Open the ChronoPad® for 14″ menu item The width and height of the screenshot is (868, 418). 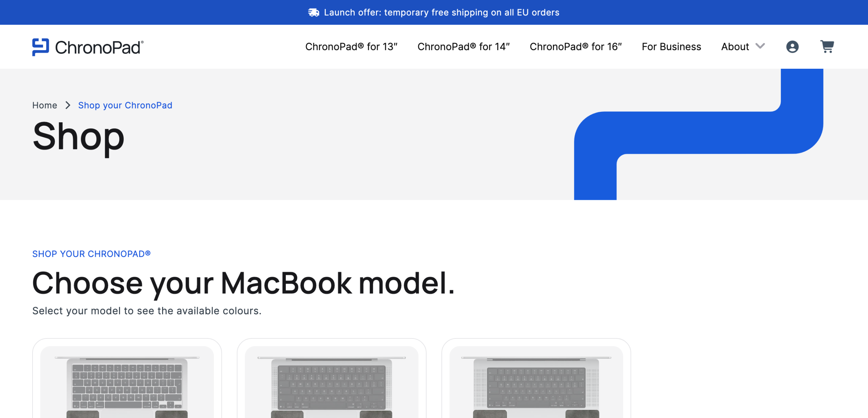click(x=463, y=46)
